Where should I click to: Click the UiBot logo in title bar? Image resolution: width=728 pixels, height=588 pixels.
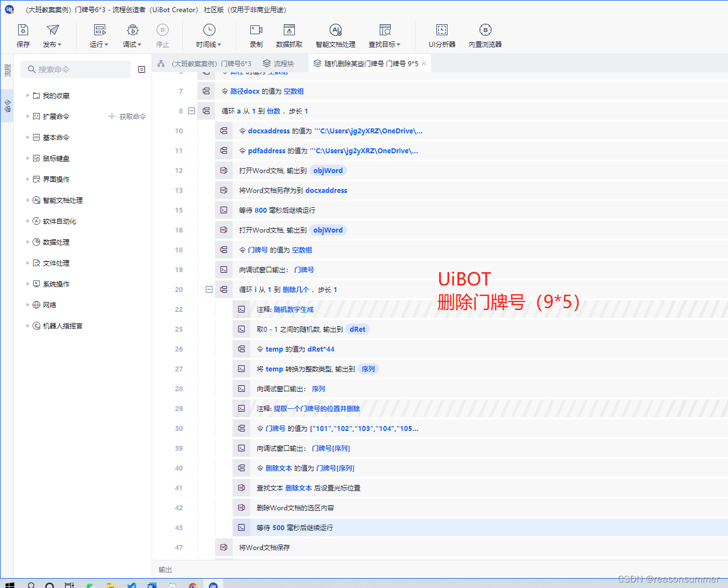pyautogui.click(x=9, y=9)
